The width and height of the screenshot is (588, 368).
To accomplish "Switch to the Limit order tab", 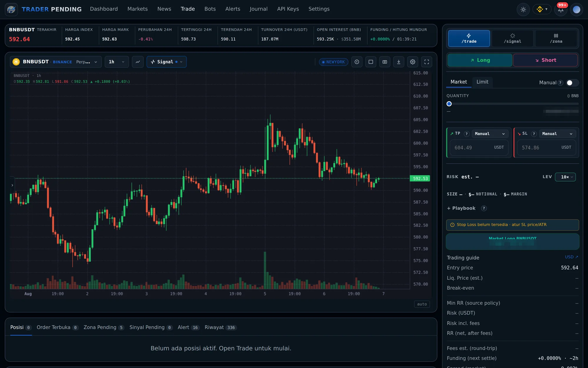I will click(482, 82).
